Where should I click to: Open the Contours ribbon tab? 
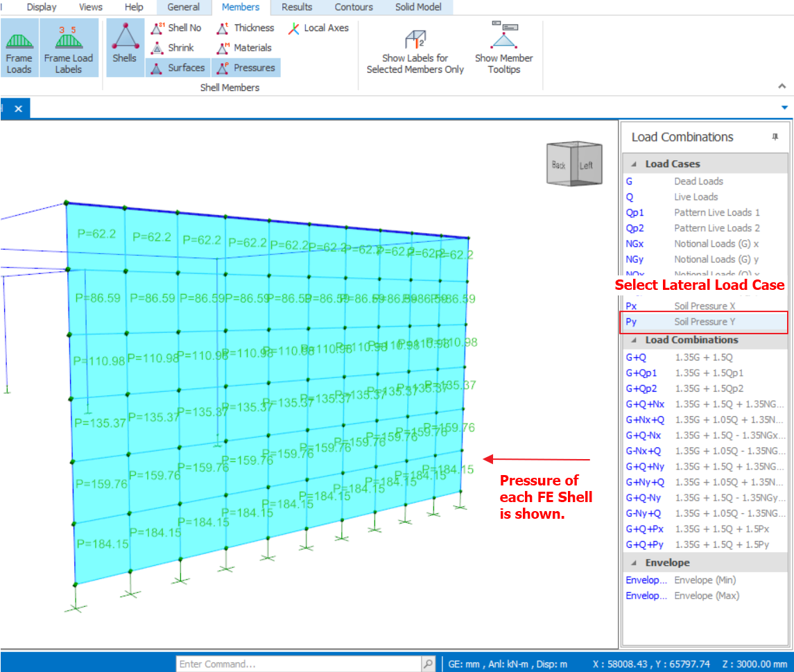[354, 7]
